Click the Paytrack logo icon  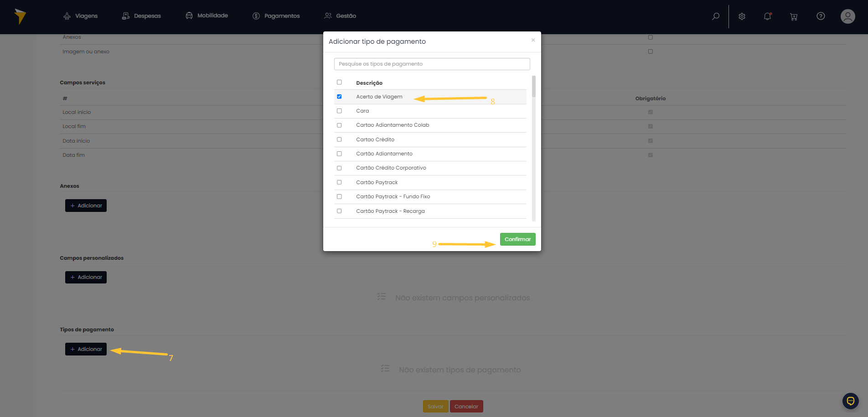(20, 16)
